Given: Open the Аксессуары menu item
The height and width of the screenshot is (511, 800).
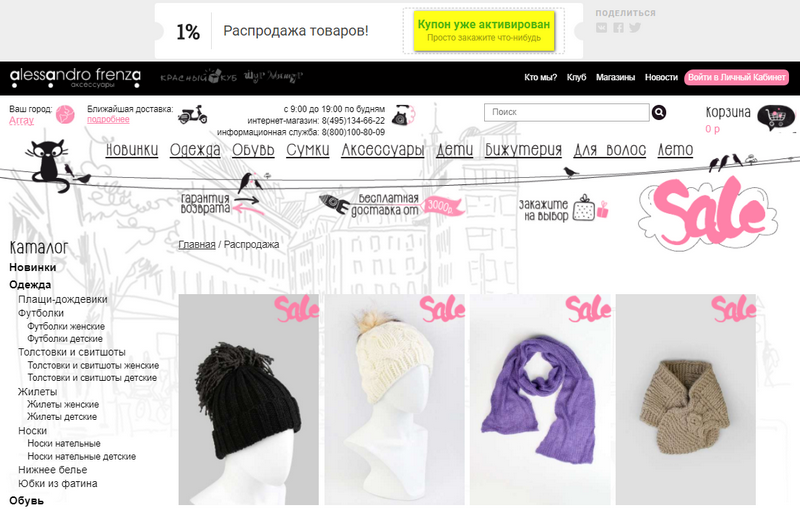Looking at the screenshot, I should 383,150.
